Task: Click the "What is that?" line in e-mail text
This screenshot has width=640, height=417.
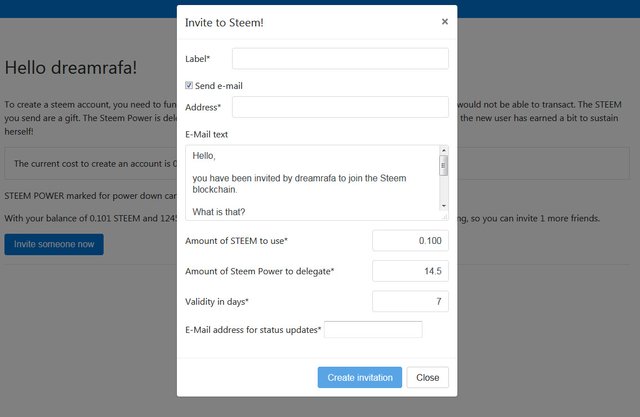Action: [x=219, y=212]
